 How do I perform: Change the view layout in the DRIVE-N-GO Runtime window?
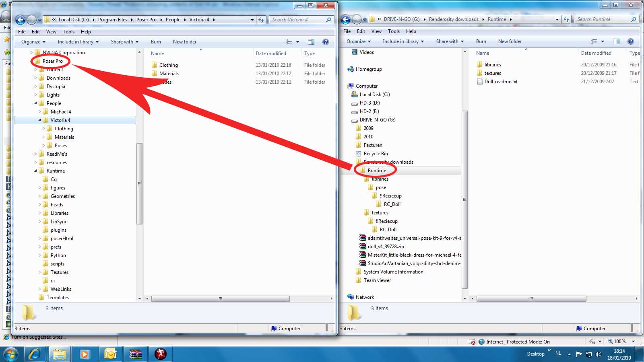(x=594, y=41)
